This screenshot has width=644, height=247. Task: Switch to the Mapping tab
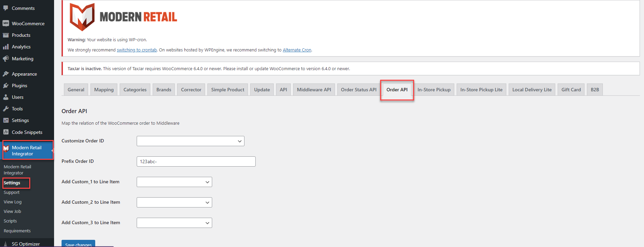click(x=104, y=90)
